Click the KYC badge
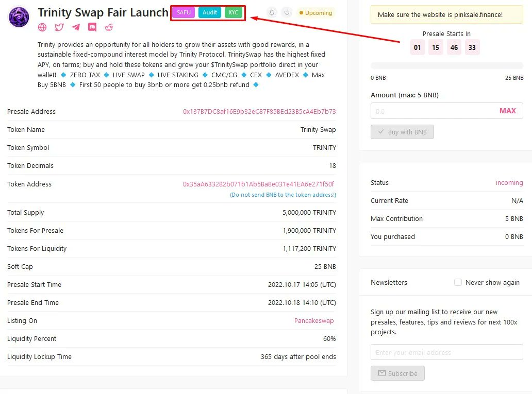532x394 pixels. [233, 12]
